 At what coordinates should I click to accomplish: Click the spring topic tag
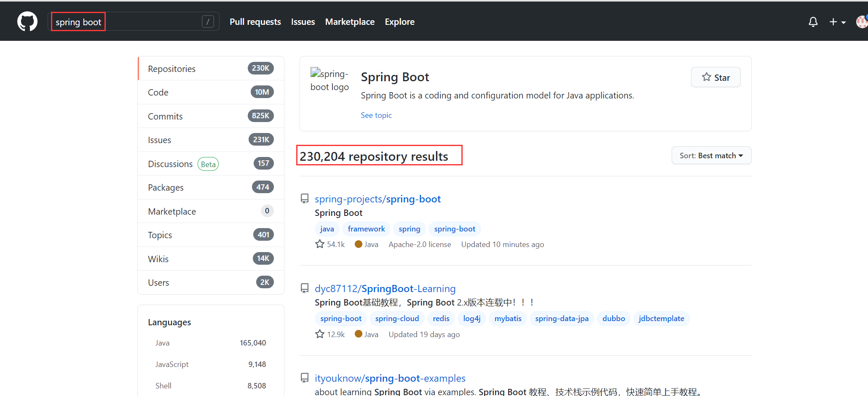(410, 229)
